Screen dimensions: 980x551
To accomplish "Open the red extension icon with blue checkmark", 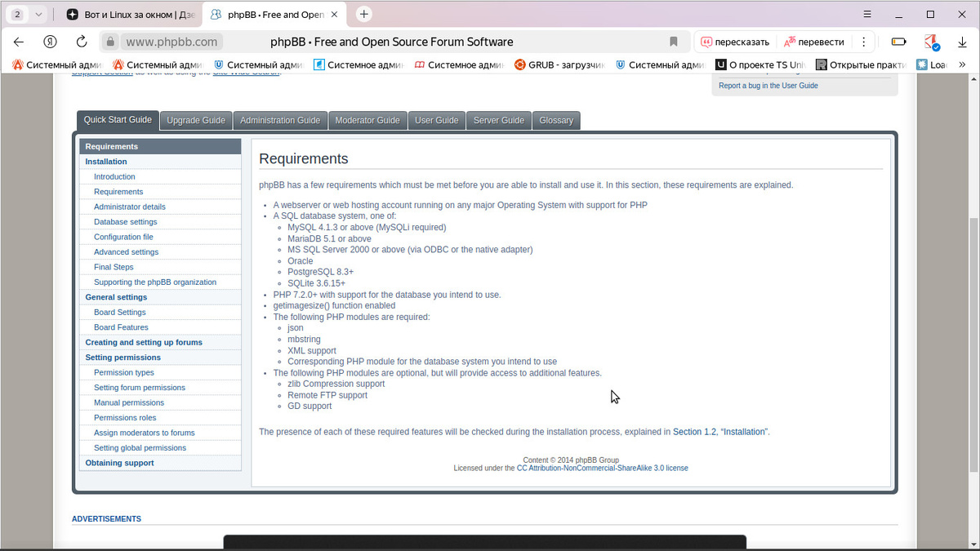I will (931, 42).
